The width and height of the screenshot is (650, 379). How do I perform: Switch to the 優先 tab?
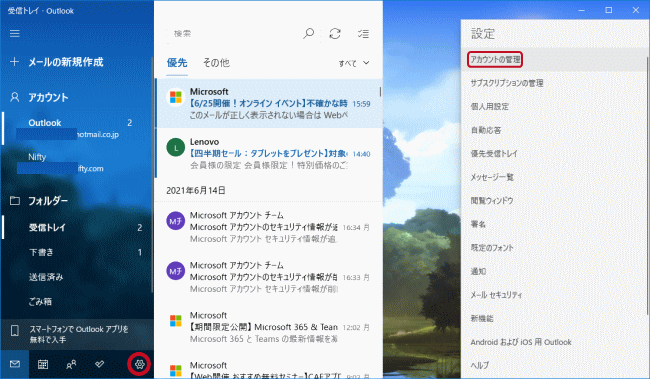pos(177,63)
